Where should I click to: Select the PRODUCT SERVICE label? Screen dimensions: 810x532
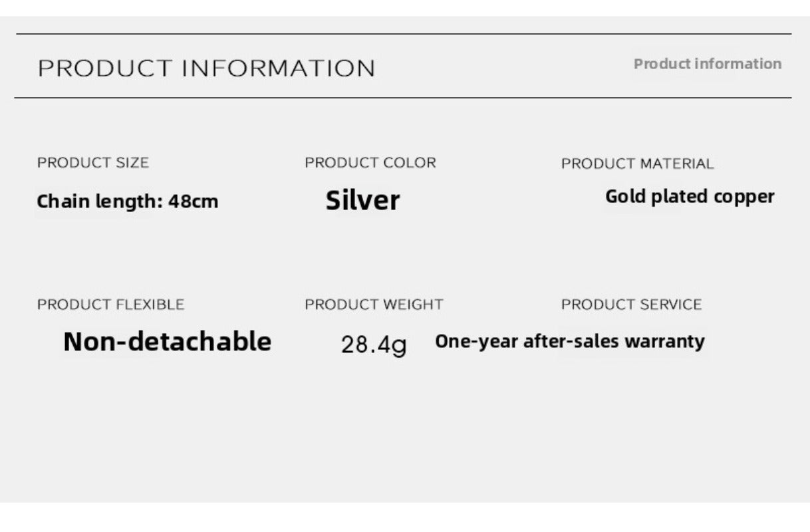tap(631, 305)
